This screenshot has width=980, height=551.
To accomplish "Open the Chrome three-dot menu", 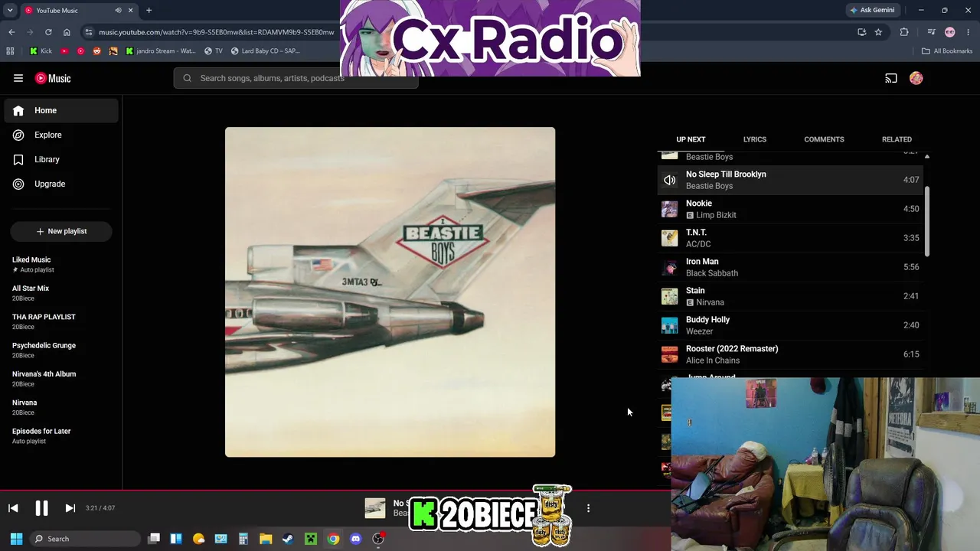I will tap(967, 32).
